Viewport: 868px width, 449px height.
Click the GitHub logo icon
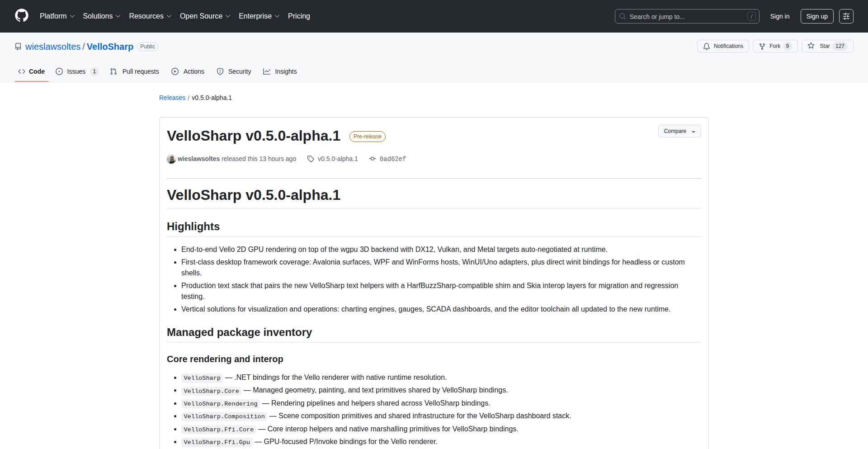point(22,16)
